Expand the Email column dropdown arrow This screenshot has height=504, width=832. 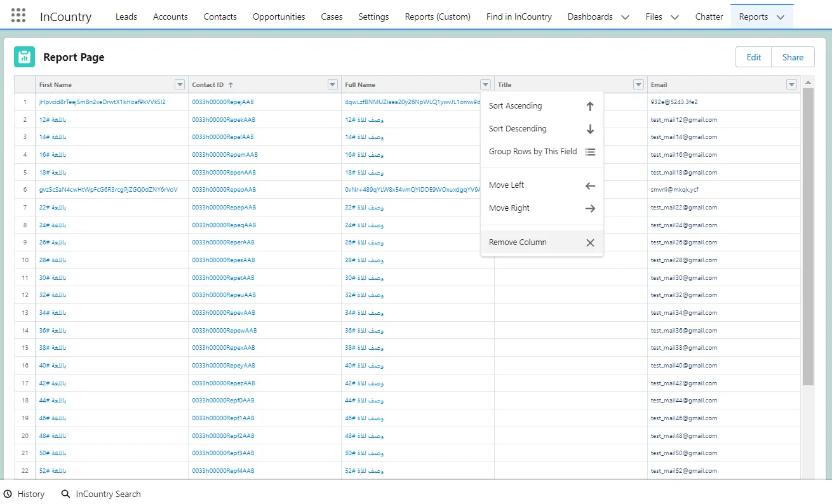pyautogui.click(x=791, y=85)
